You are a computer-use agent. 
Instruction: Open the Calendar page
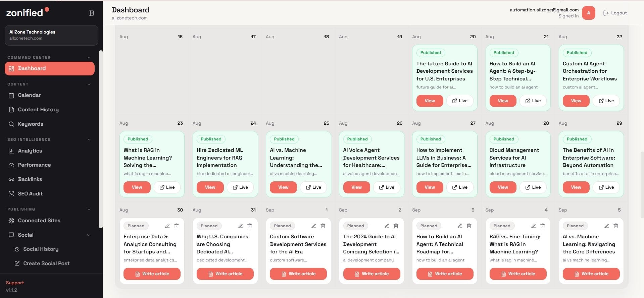click(x=50, y=95)
